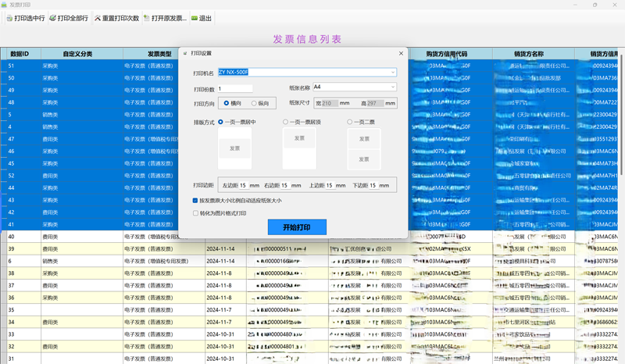Open 打开原发票 from the toolbar
Screen dimensions: 625x364
[165, 18]
